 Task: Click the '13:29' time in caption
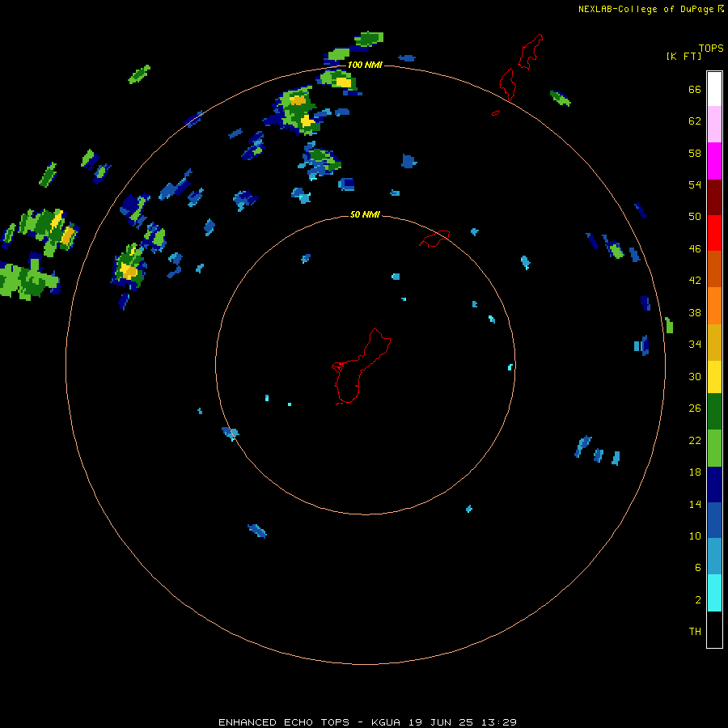[498, 722]
